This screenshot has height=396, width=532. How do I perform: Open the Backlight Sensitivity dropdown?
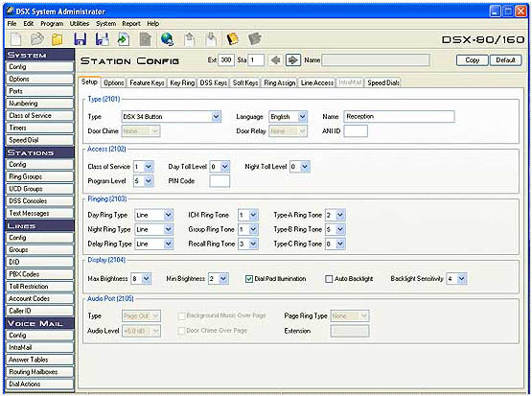tap(462, 279)
